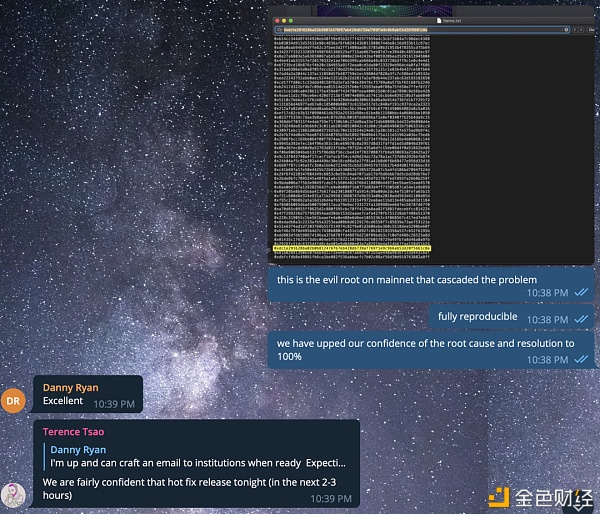Select the 'Excellent' message text

pos(63,401)
